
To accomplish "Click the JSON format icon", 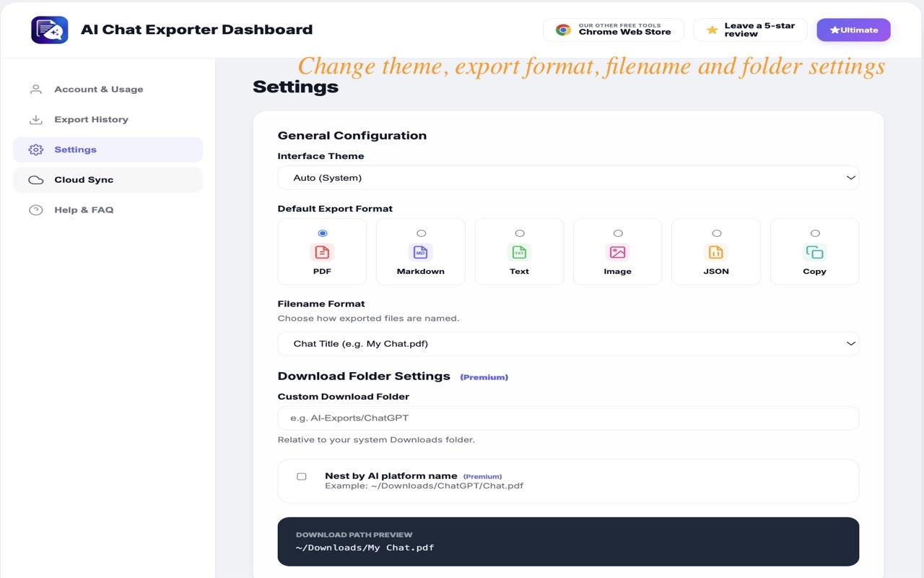I will point(716,252).
